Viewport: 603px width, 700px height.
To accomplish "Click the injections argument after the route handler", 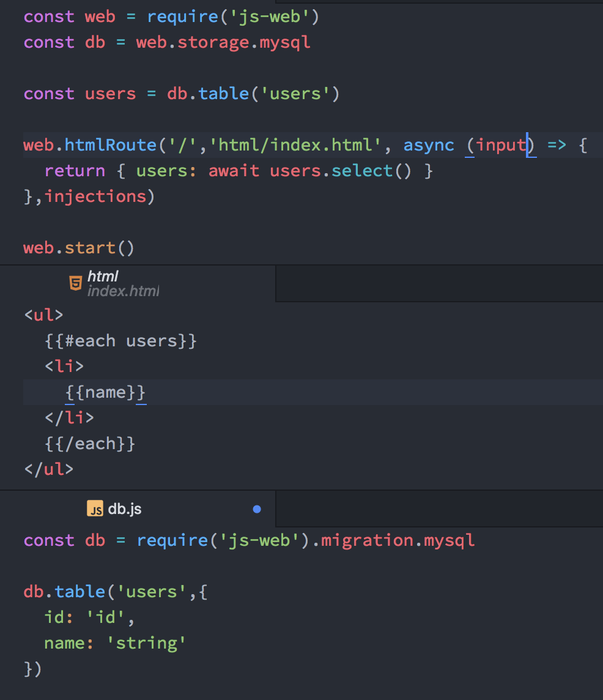I will point(96,196).
